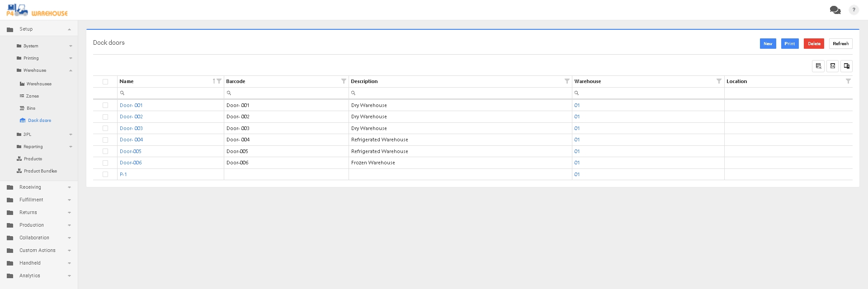
Task: Open Bins in the Warehouse submenu
Action: [31, 108]
